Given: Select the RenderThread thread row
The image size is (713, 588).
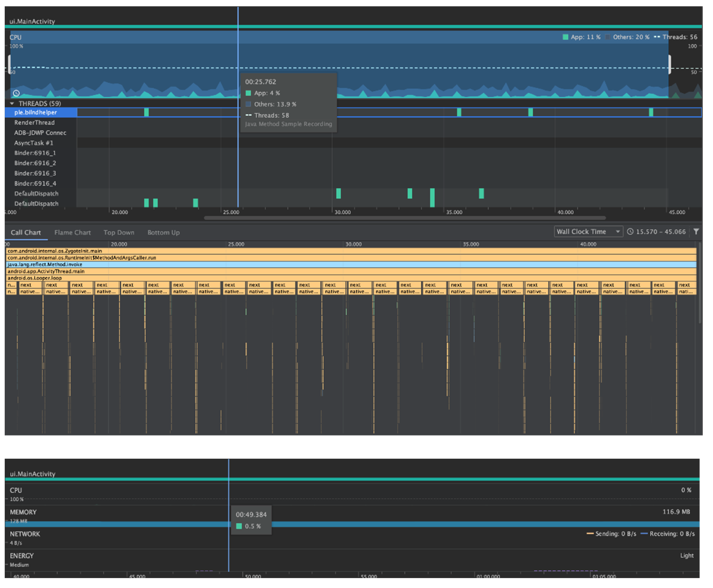Looking at the screenshot, I should tap(34, 123).
